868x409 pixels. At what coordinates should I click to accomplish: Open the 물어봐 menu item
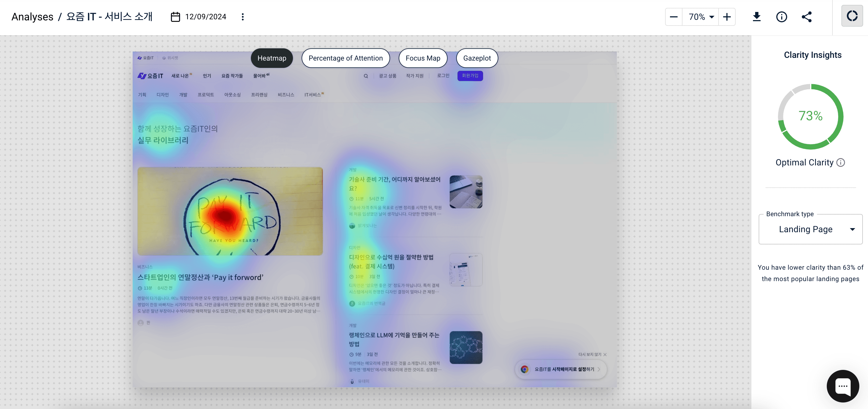[261, 75]
